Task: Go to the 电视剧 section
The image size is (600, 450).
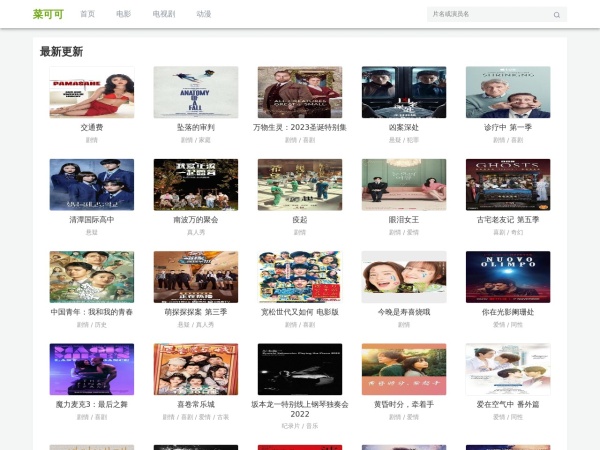Action: [x=163, y=14]
